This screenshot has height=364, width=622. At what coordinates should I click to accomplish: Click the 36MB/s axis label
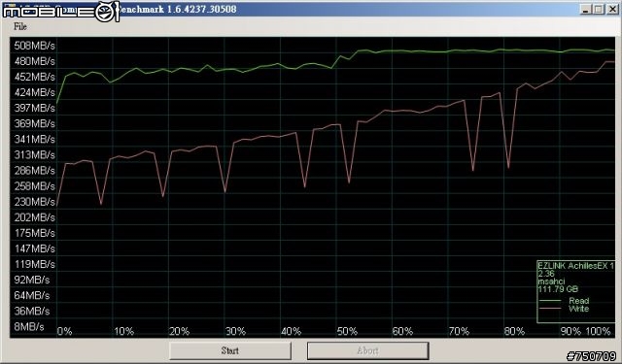[x=32, y=311]
